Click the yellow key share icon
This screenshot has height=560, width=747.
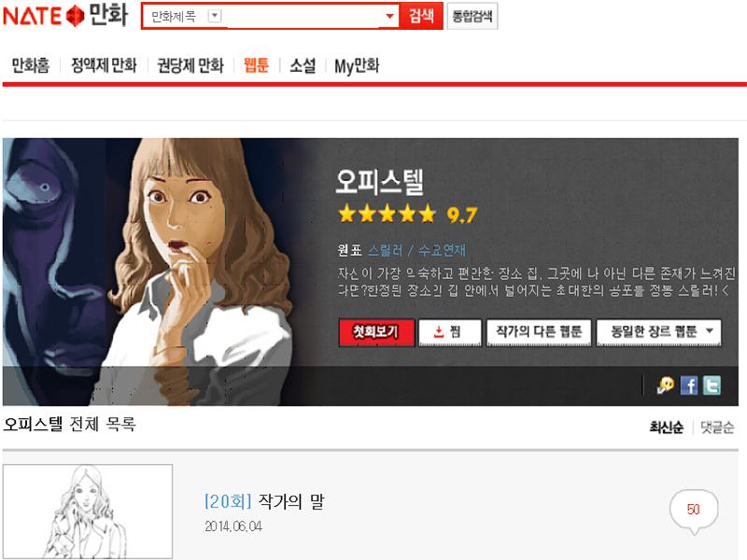666,385
